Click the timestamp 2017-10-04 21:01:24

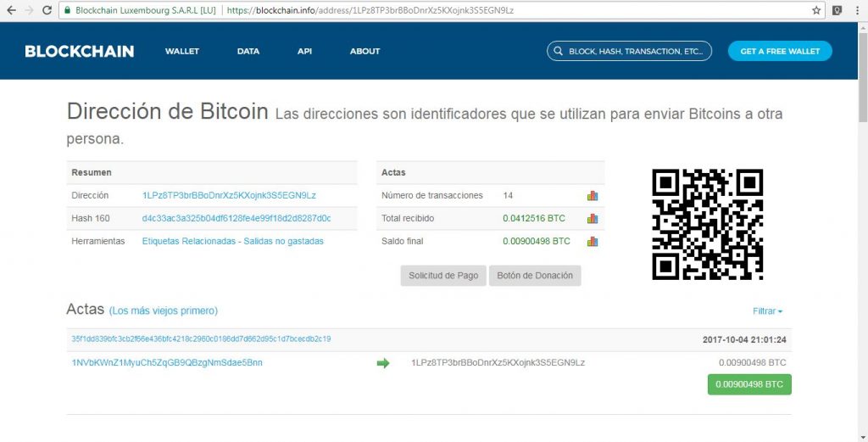tap(744, 339)
